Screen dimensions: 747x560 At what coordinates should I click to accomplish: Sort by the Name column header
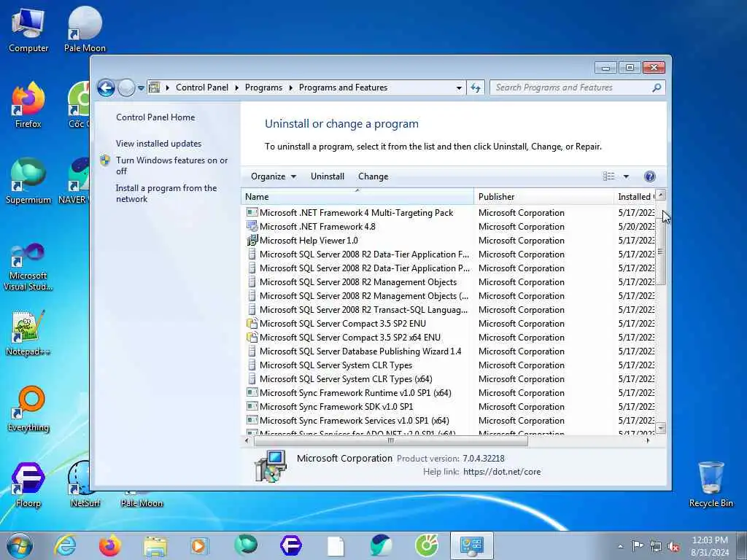tap(357, 197)
